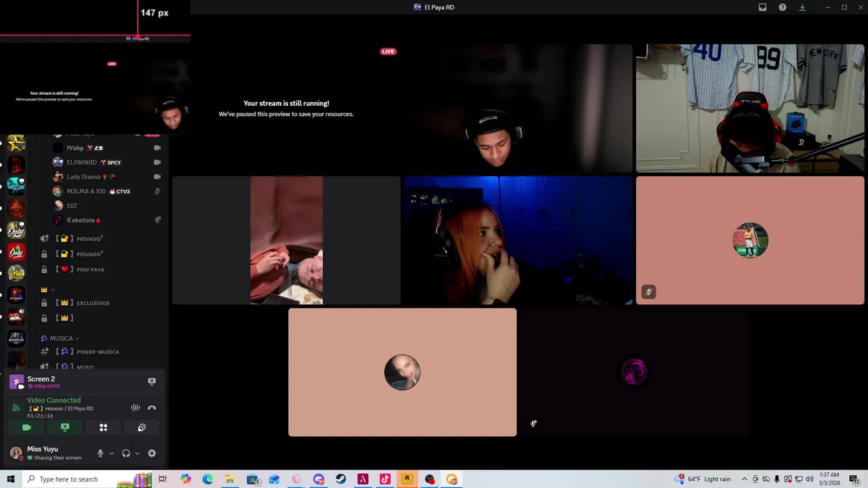Open Microsoft Edge from taskbar
This screenshot has width=868, height=488.
[x=208, y=479]
